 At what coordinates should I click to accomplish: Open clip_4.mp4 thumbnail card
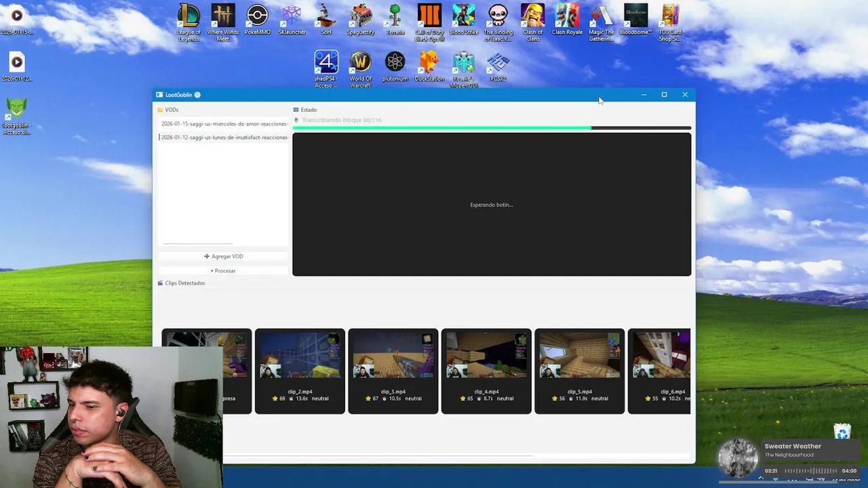(486, 371)
